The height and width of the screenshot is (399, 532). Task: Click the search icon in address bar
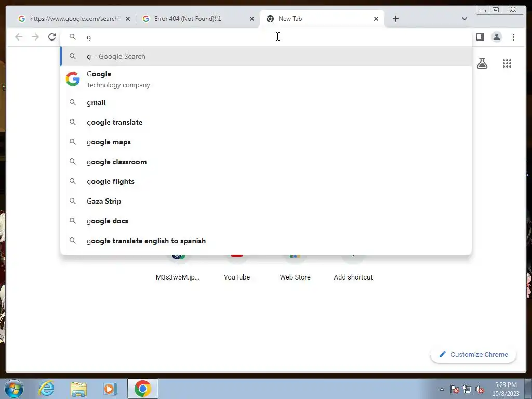coord(73,37)
